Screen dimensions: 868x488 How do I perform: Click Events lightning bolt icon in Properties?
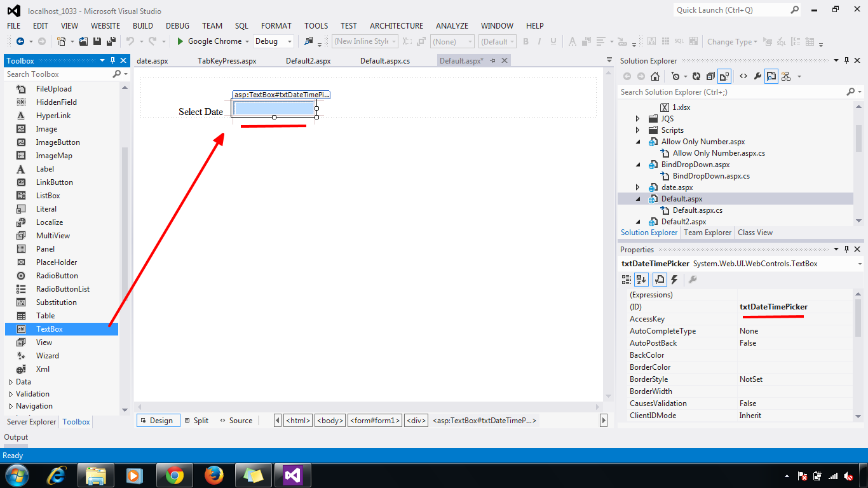(674, 280)
